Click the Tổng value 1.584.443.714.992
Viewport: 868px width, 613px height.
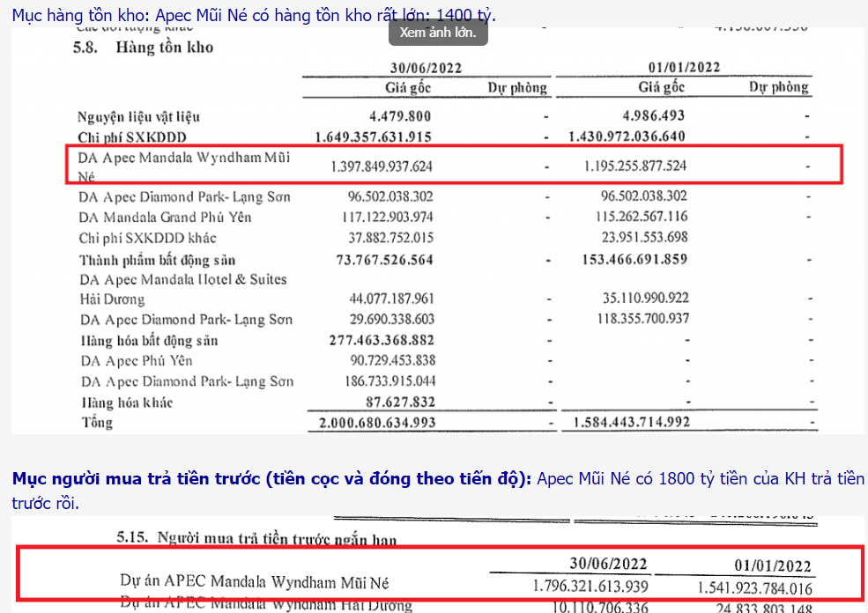(x=628, y=423)
